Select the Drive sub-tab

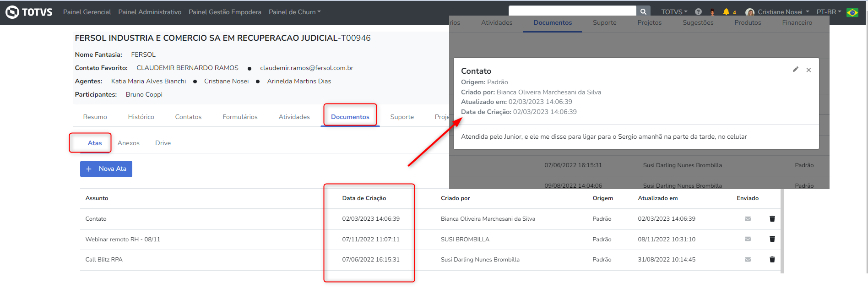[163, 143]
